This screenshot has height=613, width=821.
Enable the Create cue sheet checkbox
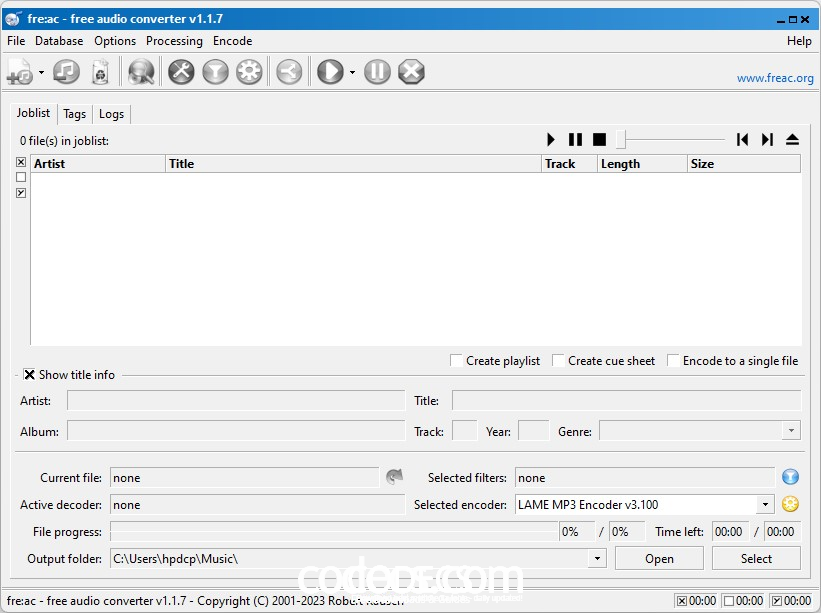pos(558,361)
